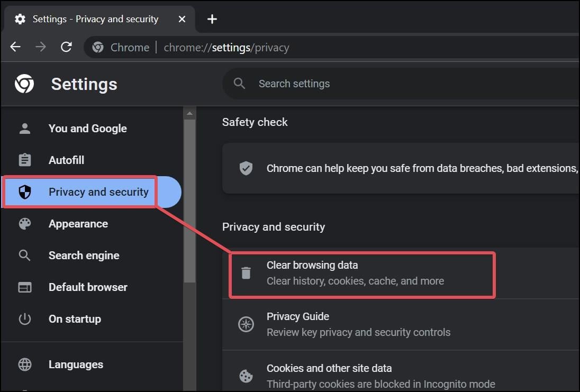Open the Privacy Guide
The image size is (580, 392).
pyautogui.click(x=401, y=324)
